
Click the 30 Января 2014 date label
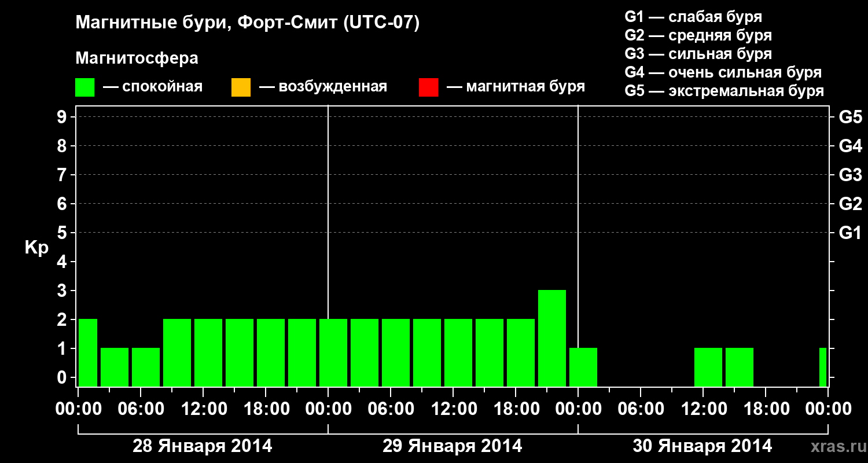(x=703, y=446)
